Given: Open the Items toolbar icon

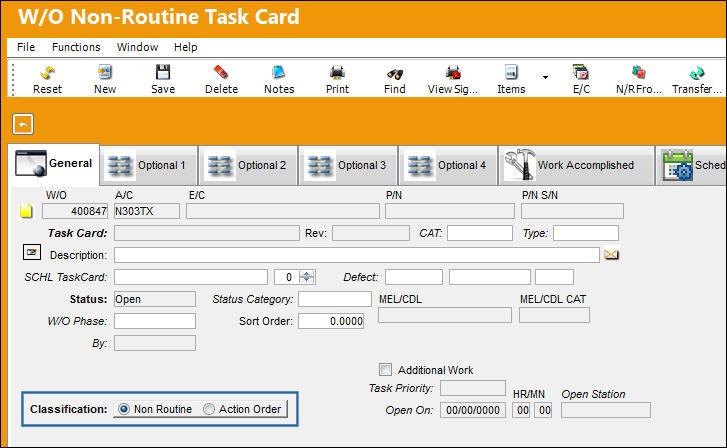Looking at the screenshot, I should pyautogui.click(x=511, y=72).
